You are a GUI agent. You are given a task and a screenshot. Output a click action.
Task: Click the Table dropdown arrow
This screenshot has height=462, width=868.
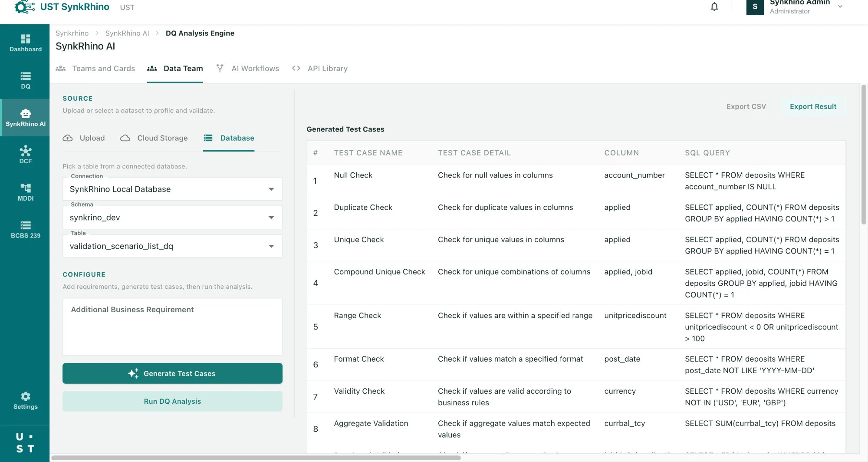(x=271, y=246)
